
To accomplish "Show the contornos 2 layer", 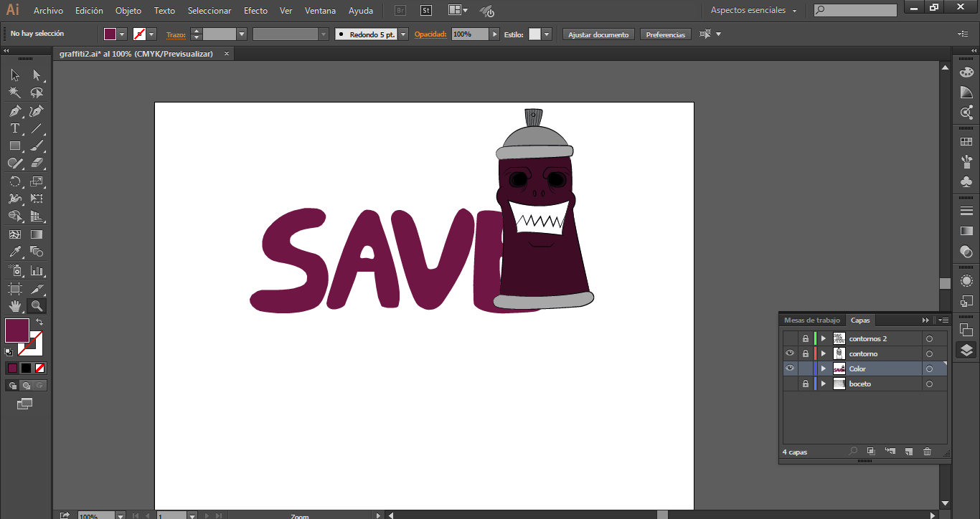I will (790, 338).
